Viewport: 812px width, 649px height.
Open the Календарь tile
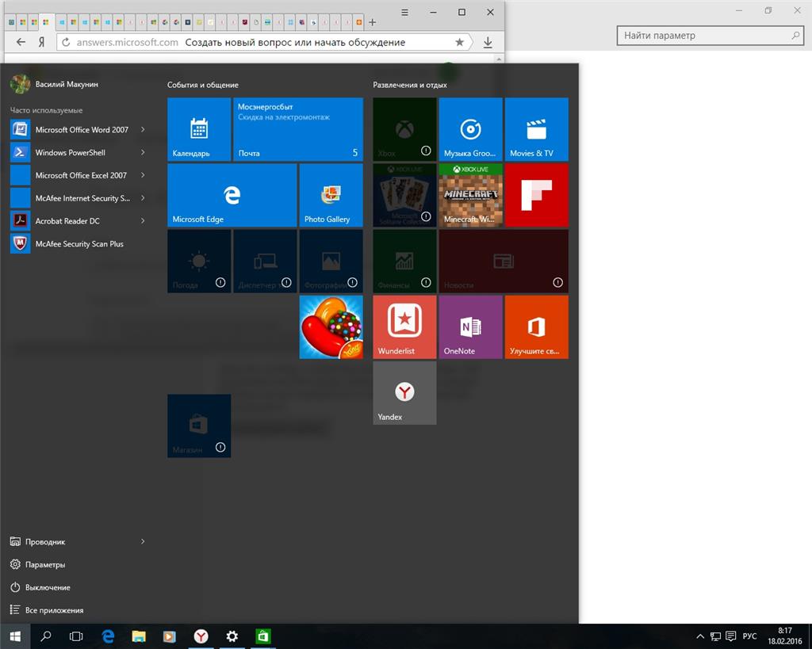[199, 129]
